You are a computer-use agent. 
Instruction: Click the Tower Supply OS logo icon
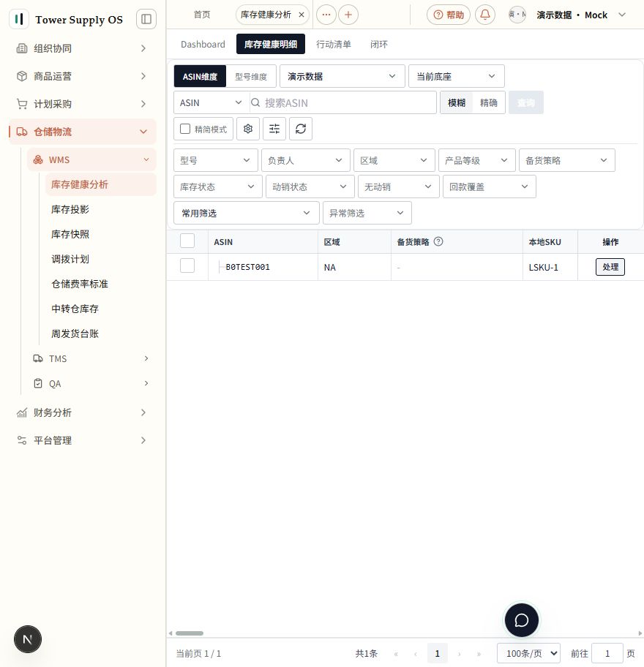[x=19, y=19]
